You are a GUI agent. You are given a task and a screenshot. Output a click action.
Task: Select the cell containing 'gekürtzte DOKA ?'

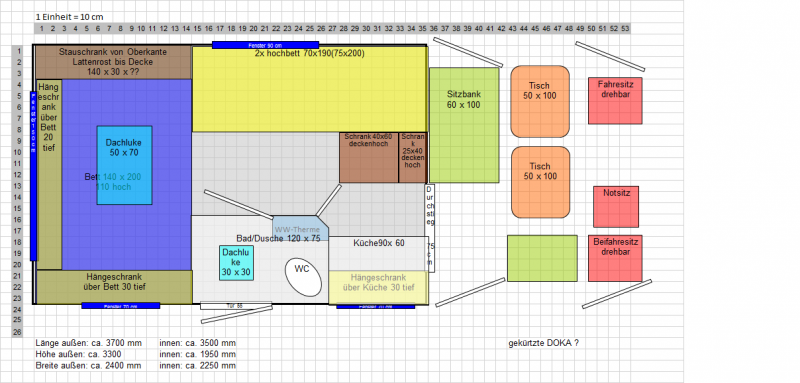pyautogui.click(x=543, y=343)
